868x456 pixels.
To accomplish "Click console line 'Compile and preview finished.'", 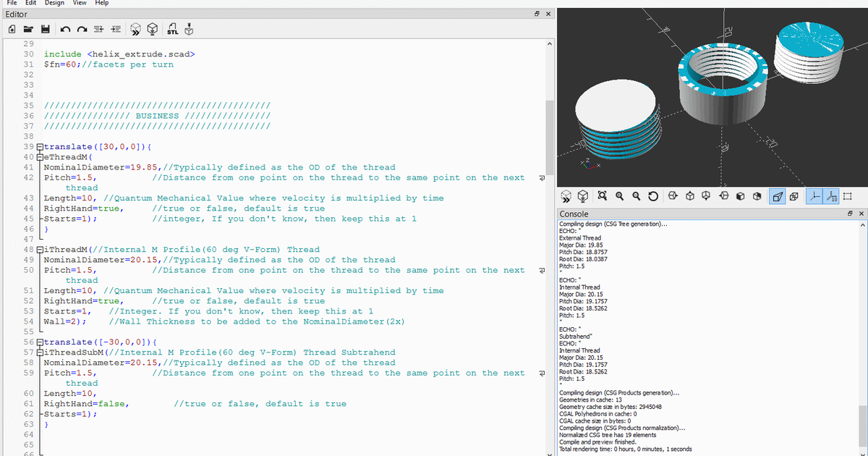I will (597, 442).
